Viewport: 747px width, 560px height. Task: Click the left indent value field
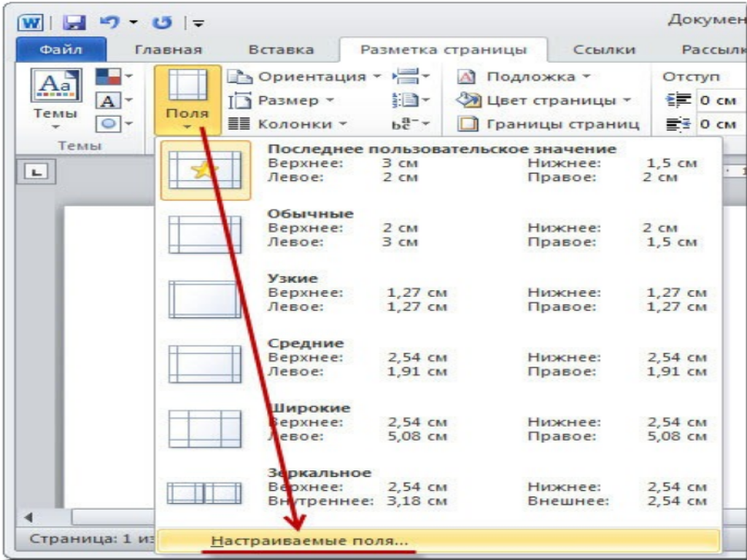click(721, 101)
